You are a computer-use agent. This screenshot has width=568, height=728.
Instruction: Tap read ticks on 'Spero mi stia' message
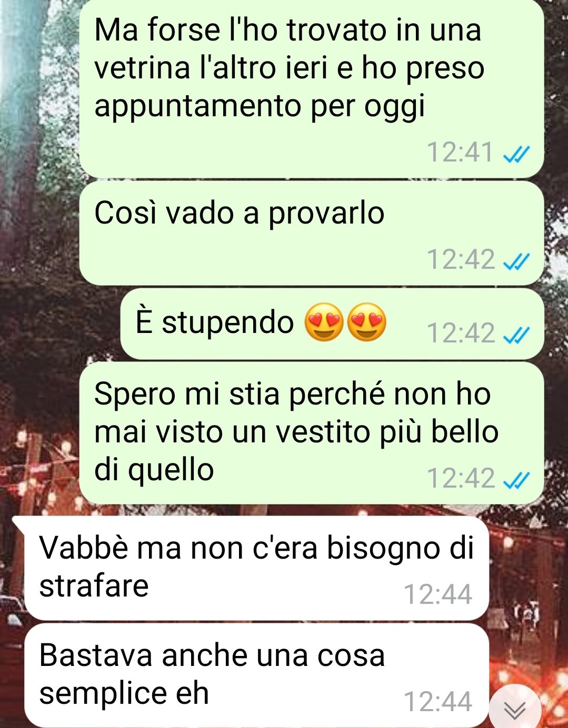516,480
